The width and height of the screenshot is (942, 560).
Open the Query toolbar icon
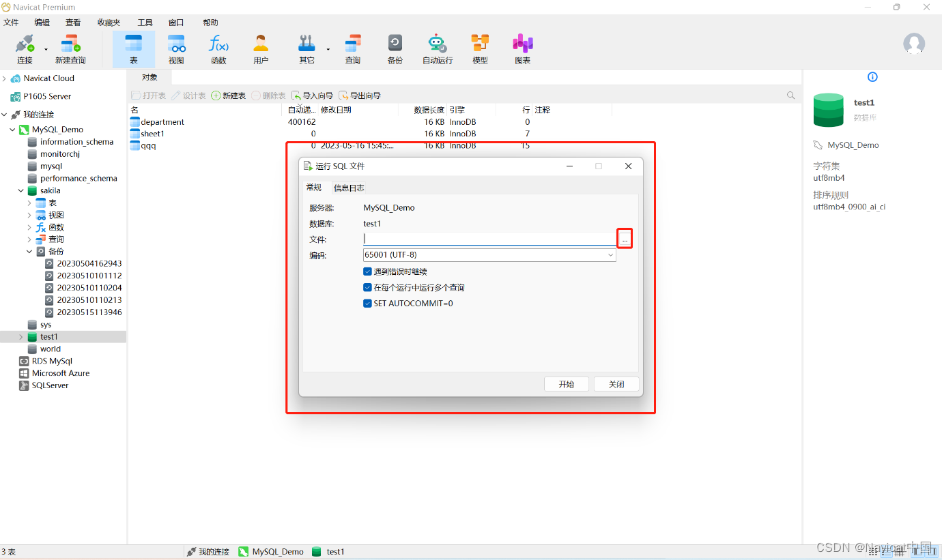[353, 49]
